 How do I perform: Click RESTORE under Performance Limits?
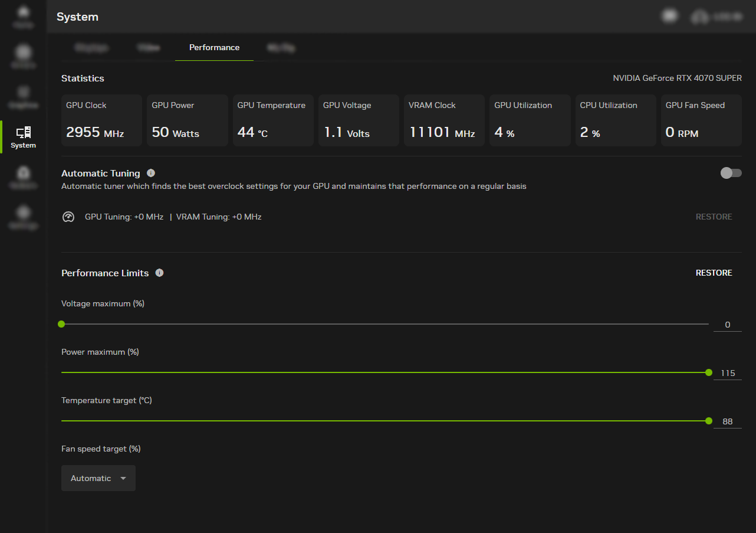coord(714,273)
